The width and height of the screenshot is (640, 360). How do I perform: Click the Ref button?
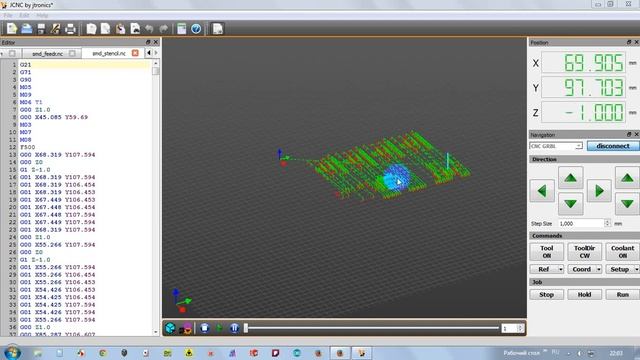click(x=544, y=269)
